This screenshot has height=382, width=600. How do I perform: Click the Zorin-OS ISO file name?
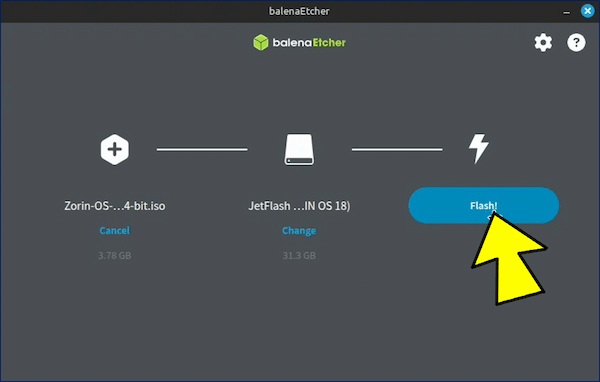click(x=114, y=206)
